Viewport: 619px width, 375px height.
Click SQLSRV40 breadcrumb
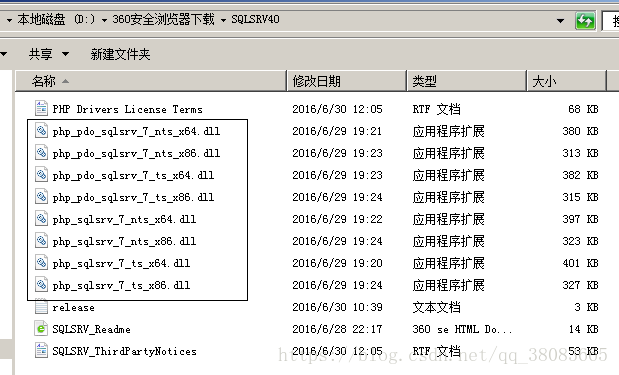point(255,19)
